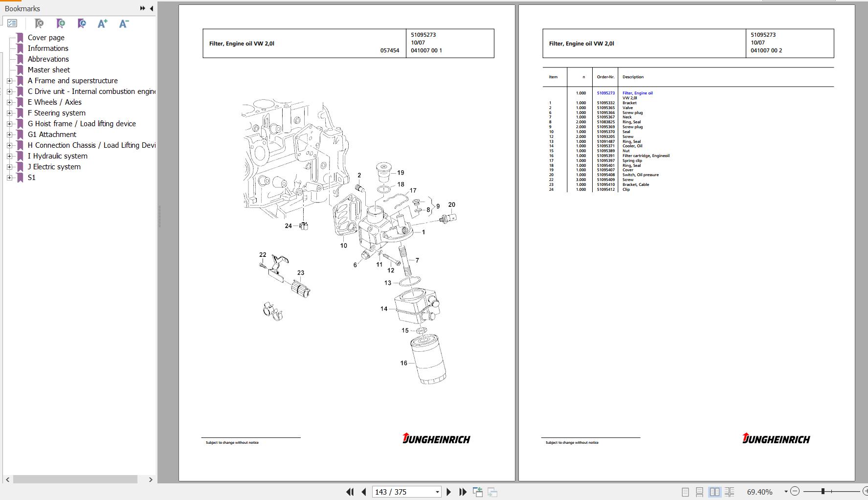Jump to the last page
868x500 pixels.
click(463, 492)
